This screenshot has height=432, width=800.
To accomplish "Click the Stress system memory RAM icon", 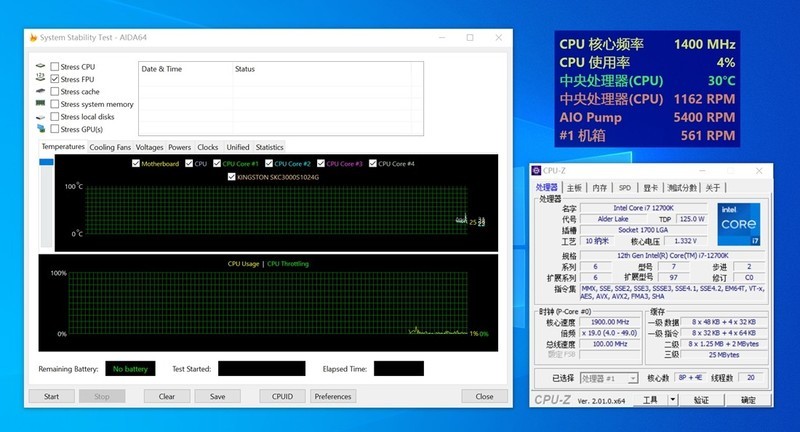I will [40, 104].
